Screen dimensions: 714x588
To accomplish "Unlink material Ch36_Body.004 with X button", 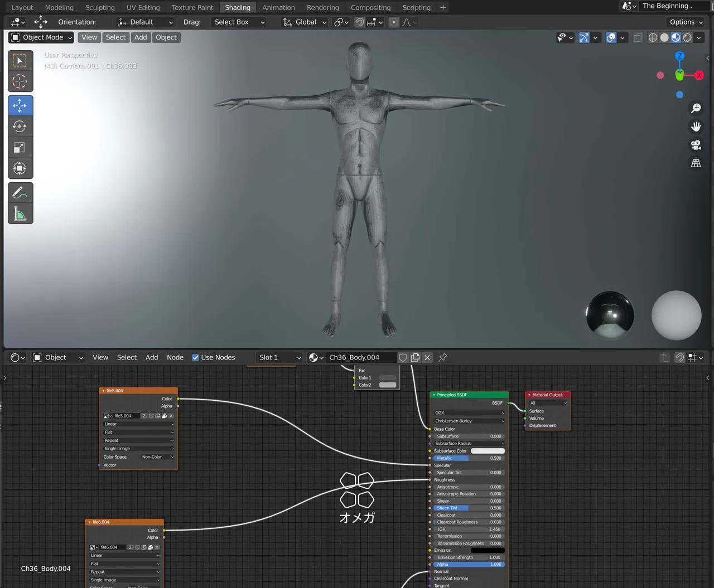I will pyautogui.click(x=427, y=358).
